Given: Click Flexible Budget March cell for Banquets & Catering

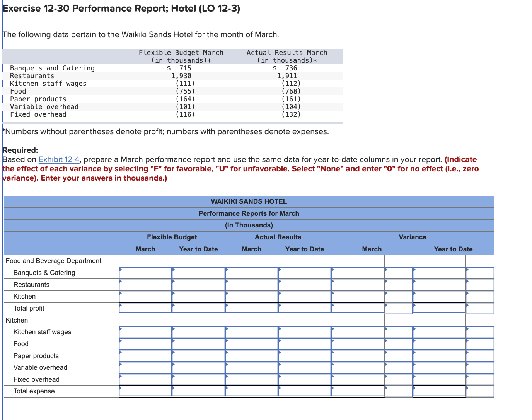Looking at the screenshot, I should pos(145,273).
